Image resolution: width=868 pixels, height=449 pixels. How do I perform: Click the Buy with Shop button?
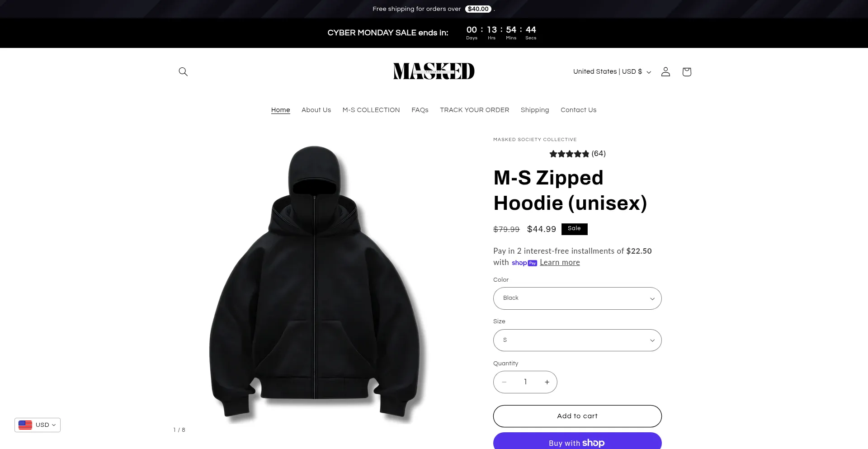[577, 441]
